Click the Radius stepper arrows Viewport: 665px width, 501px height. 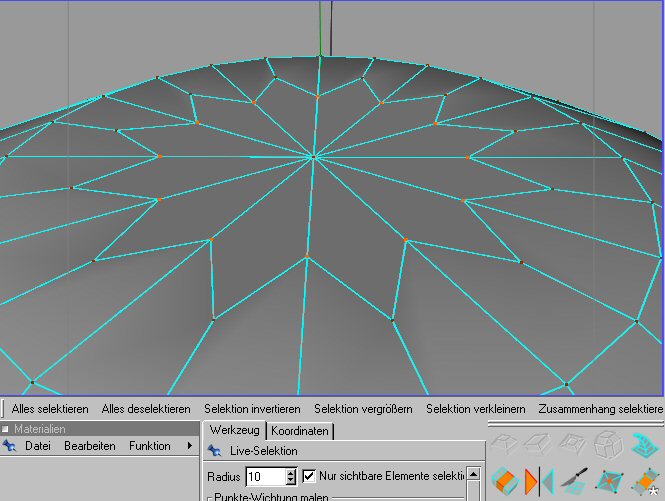pyautogui.click(x=291, y=477)
